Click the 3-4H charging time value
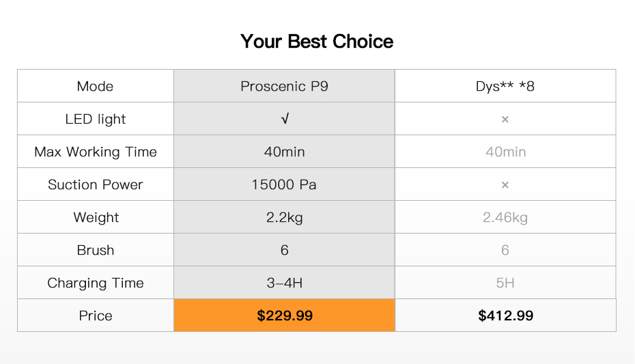The width and height of the screenshot is (635, 364). pyautogui.click(x=284, y=283)
